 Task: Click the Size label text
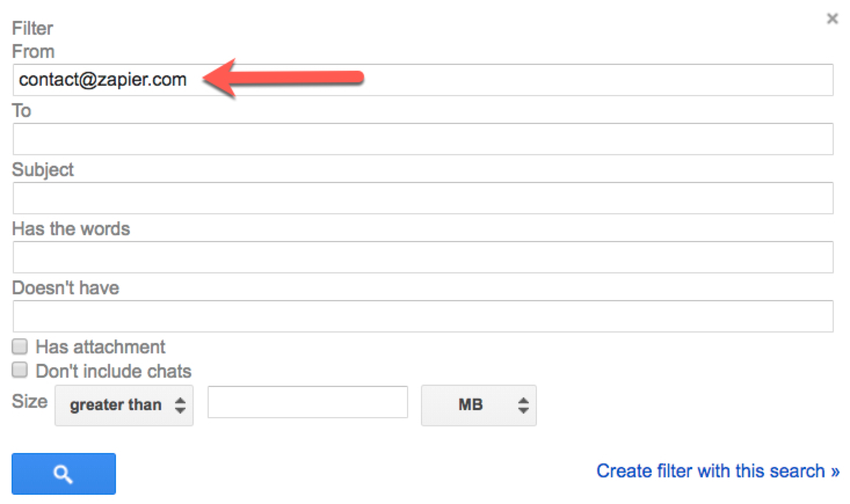coord(30,401)
